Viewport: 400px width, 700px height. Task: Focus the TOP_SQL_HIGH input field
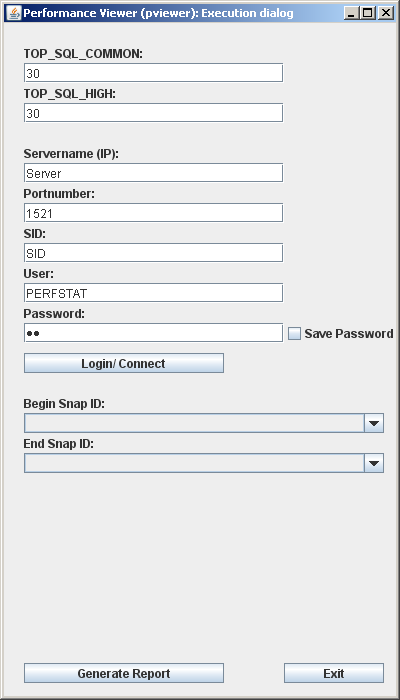[x=154, y=113]
